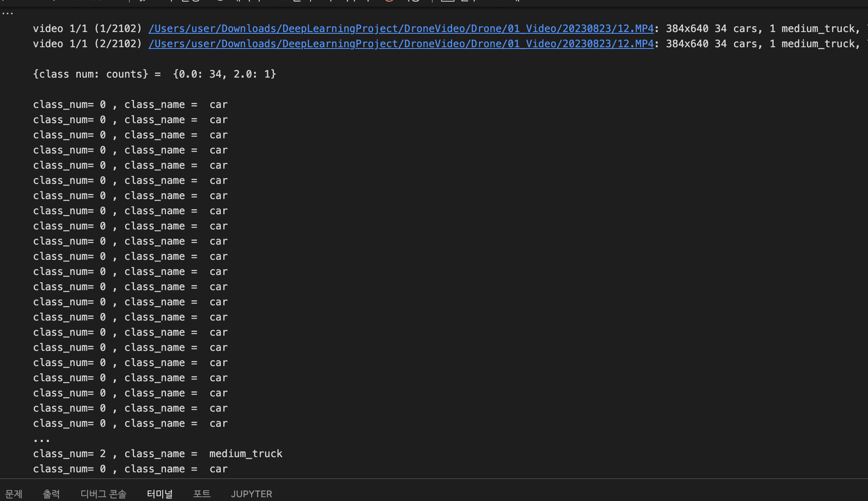
Task: Switch to the 출력 (Output) tab
Action: tap(52, 494)
